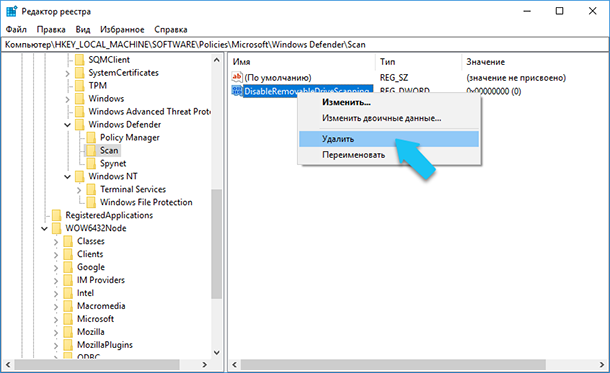Image resolution: width=610 pixels, height=373 pixels.
Task: Expand the Macromedia tree node
Action: (x=56, y=306)
